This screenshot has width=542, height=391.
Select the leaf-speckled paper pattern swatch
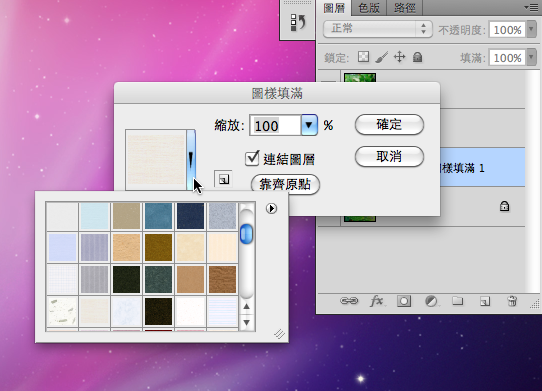[x=62, y=311]
